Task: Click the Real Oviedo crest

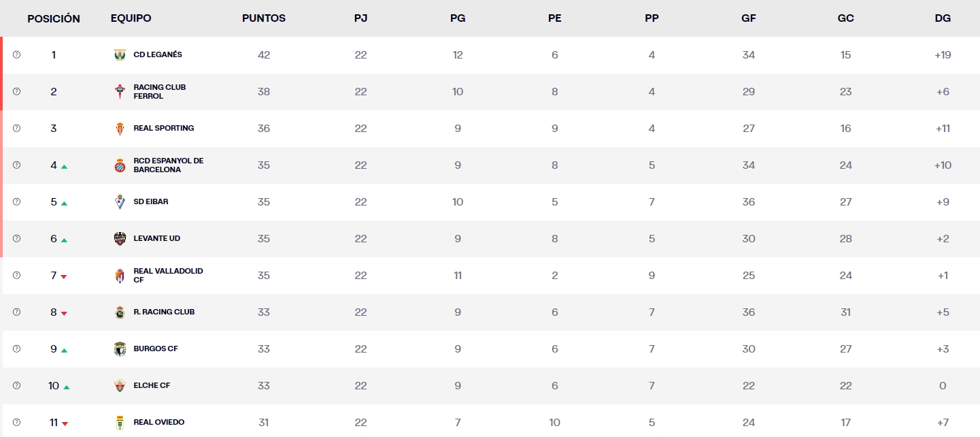Action: (120, 421)
